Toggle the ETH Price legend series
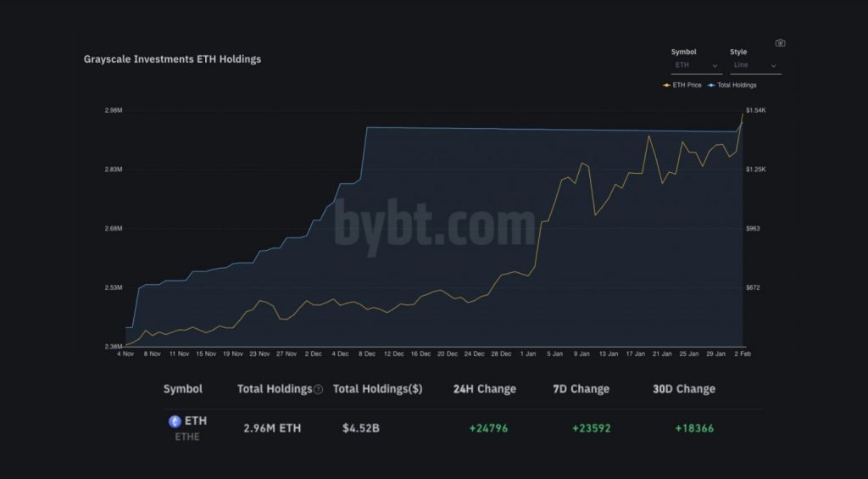 [x=682, y=86]
